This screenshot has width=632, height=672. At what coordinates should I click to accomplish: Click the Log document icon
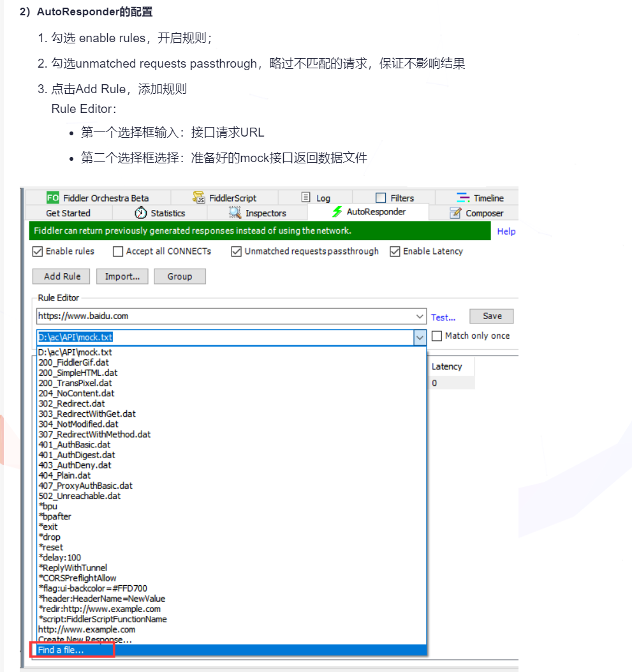[x=305, y=197]
